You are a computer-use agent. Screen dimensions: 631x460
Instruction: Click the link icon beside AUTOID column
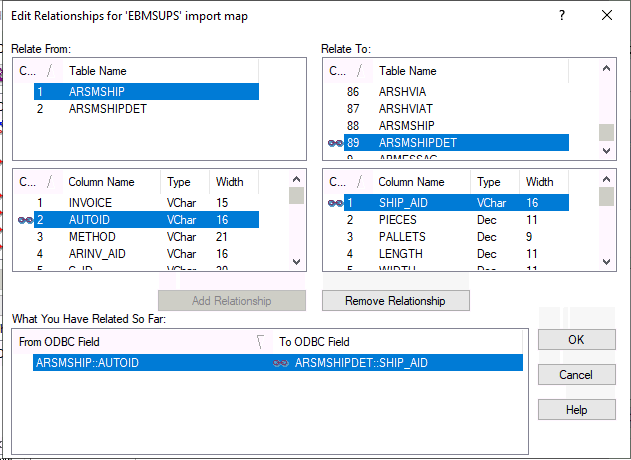coord(26,220)
